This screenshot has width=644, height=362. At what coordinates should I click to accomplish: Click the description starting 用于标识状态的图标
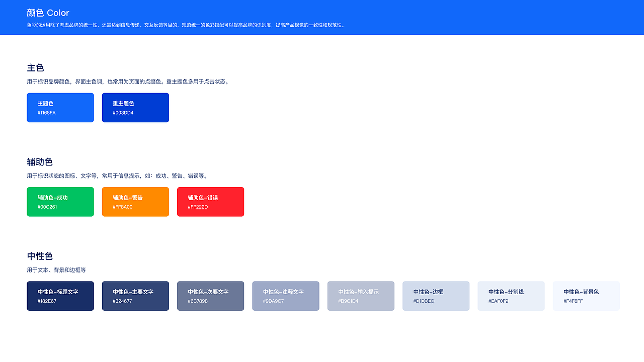click(117, 176)
